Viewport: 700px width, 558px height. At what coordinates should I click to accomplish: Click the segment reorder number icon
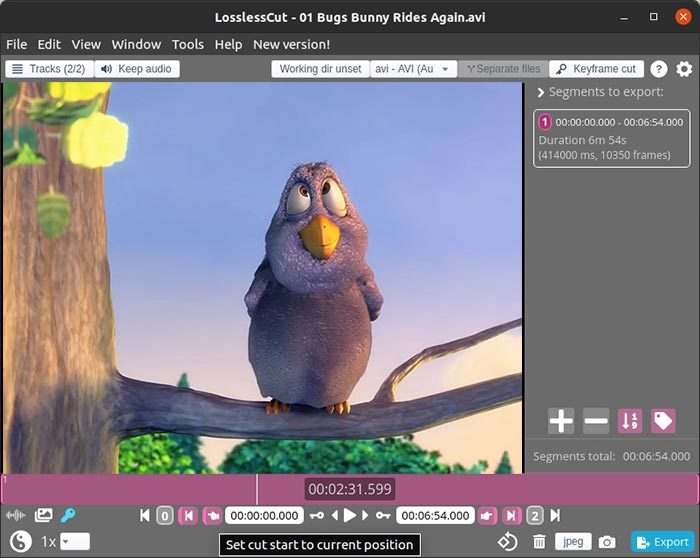(630, 421)
